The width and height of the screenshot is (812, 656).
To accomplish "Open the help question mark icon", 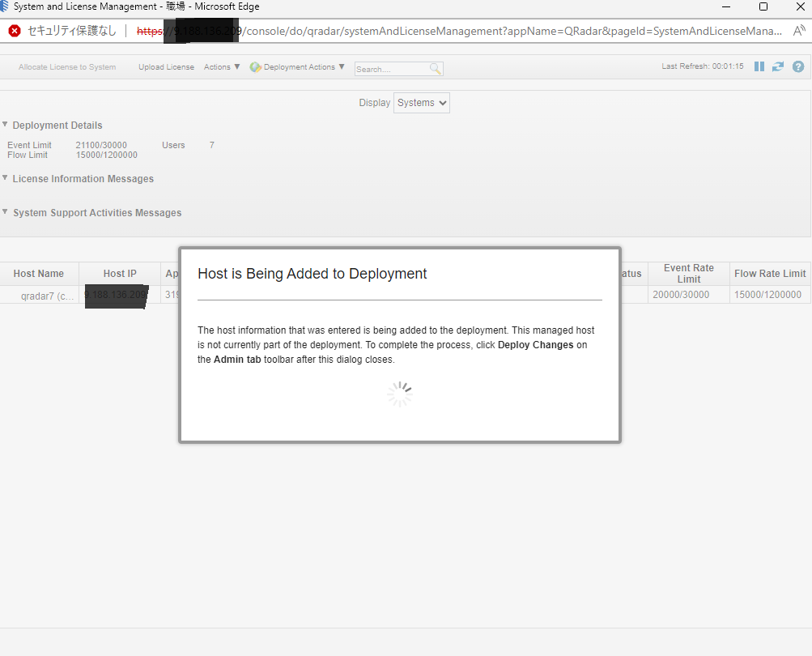I will [x=798, y=66].
